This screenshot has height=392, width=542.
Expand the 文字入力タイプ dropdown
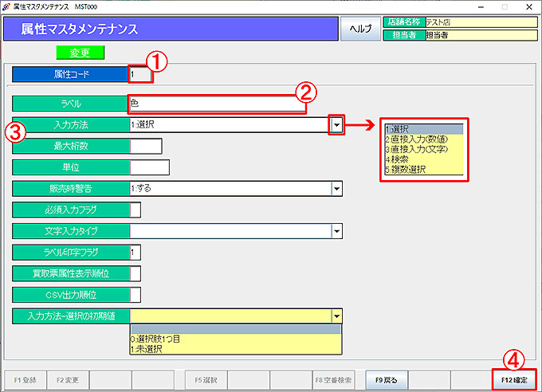[336, 231]
